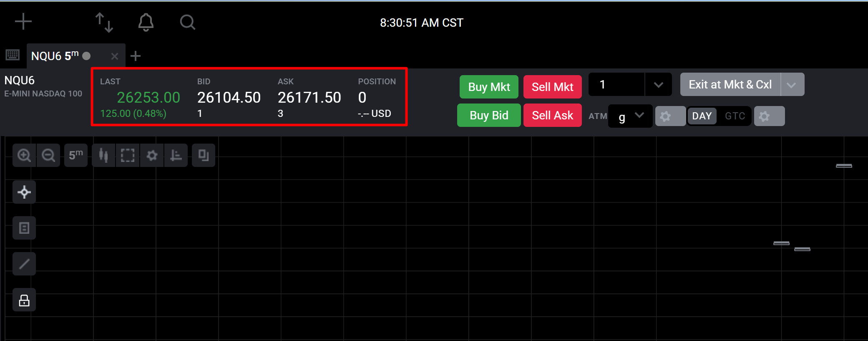Screen dimensions: 868x341
Task: Click the Buy Mkt button
Action: (488, 87)
